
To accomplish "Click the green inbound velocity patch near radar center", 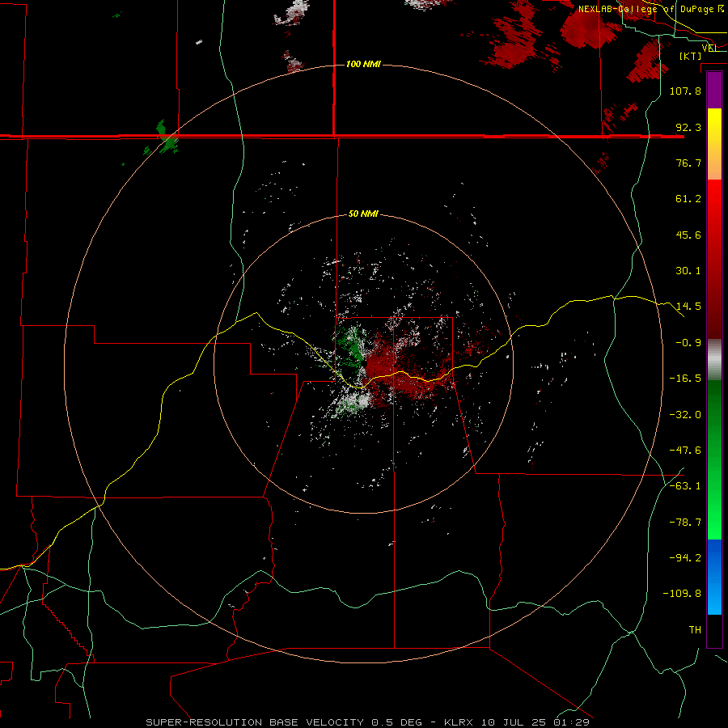I will (350, 345).
